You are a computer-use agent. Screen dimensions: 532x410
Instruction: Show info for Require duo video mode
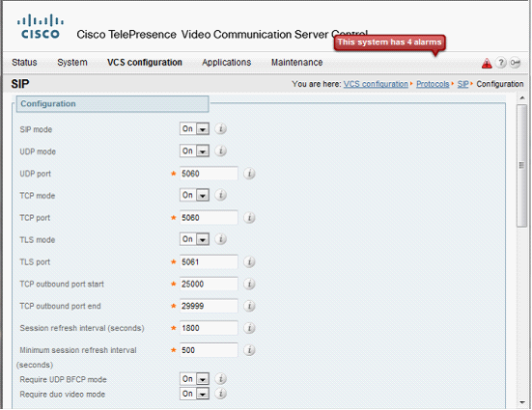pos(220,394)
